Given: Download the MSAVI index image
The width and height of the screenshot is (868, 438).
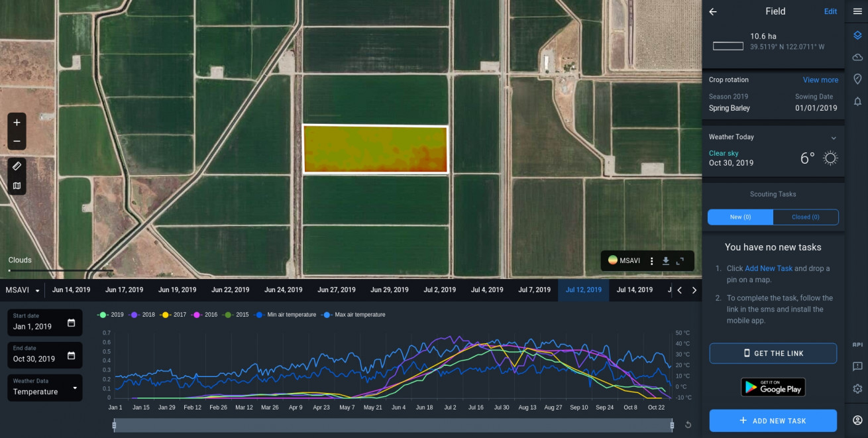Looking at the screenshot, I should click(666, 261).
